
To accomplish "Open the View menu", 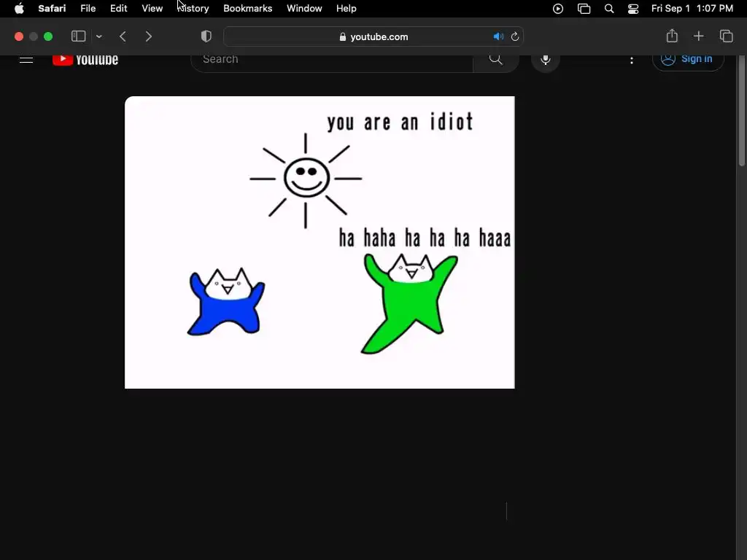I will pos(152,9).
